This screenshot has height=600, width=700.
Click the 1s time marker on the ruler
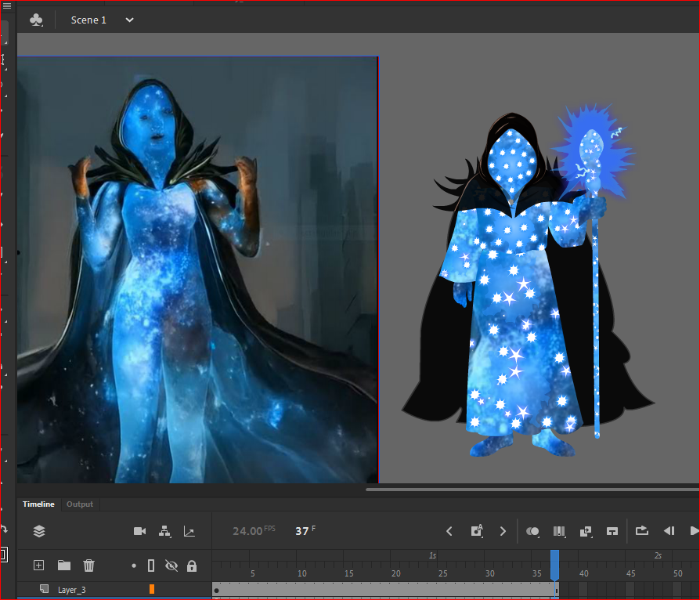(432, 555)
